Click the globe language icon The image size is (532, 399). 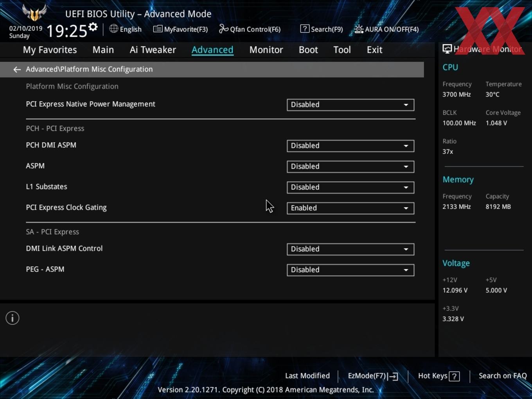point(113,29)
